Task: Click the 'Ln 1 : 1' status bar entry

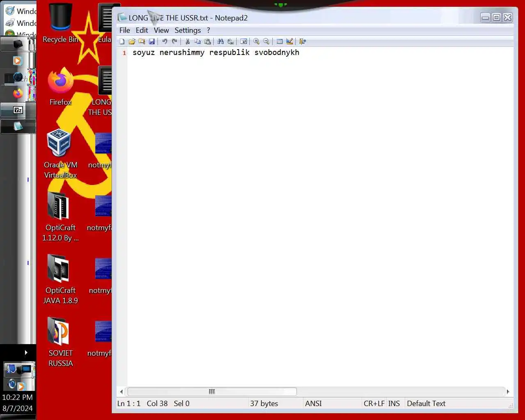Action: pyautogui.click(x=129, y=404)
